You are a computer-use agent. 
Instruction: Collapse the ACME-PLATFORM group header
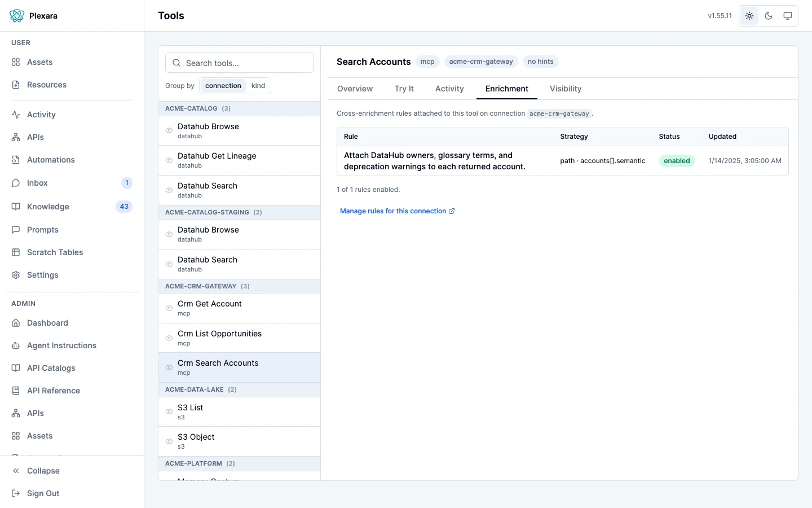point(239,463)
